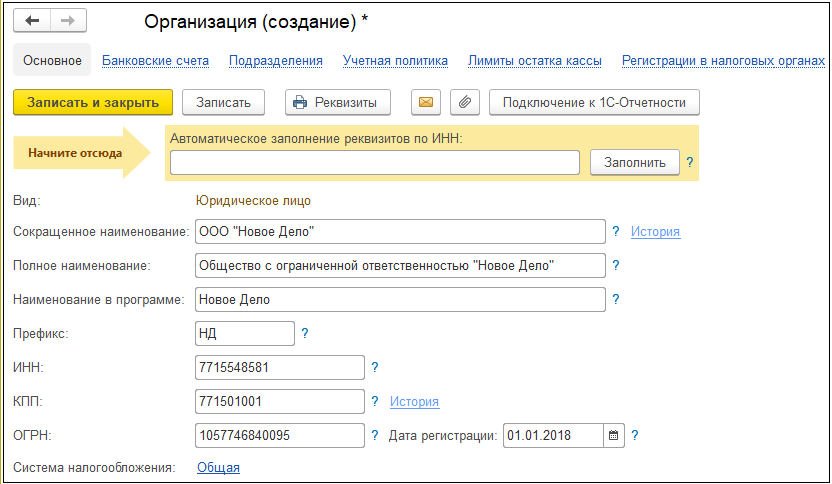Click the auto-fill ИНН input field

tap(375, 162)
